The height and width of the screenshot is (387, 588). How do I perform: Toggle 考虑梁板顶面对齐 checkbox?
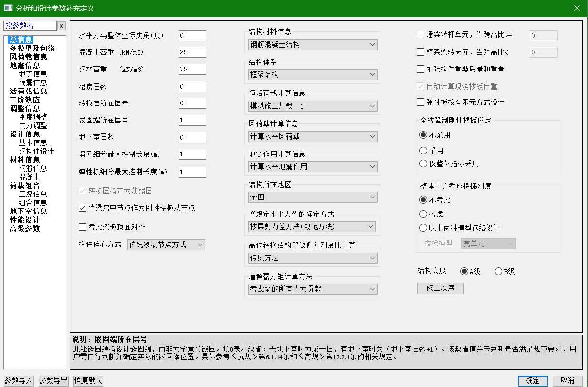pyautogui.click(x=82, y=227)
